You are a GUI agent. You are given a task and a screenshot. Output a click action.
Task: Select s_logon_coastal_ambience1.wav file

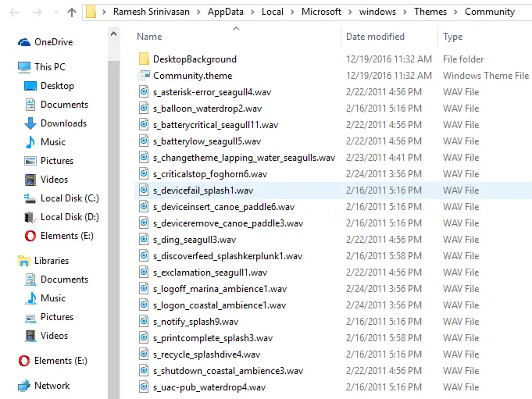(333, 305)
